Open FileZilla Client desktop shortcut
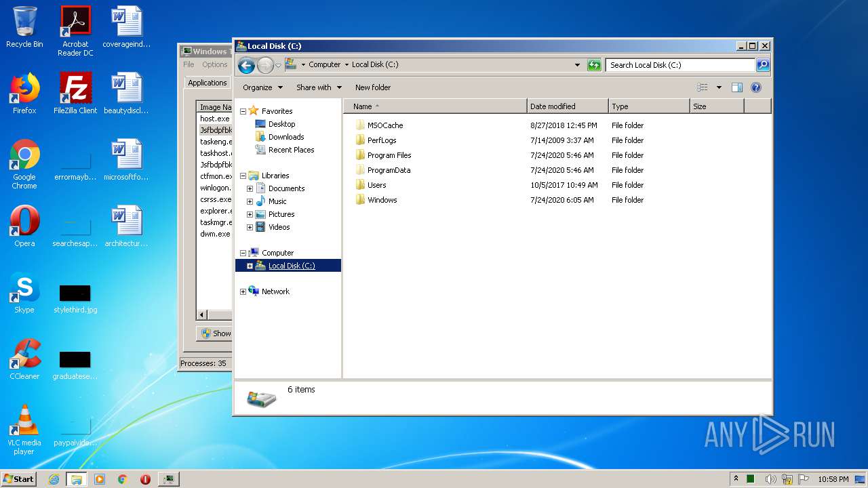The image size is (868, 488). tap(75, 94)
